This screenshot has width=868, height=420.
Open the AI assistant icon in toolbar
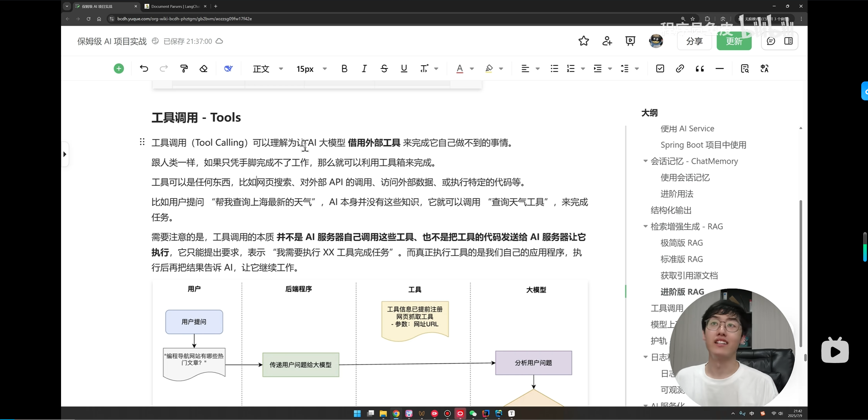click(228, 69)
